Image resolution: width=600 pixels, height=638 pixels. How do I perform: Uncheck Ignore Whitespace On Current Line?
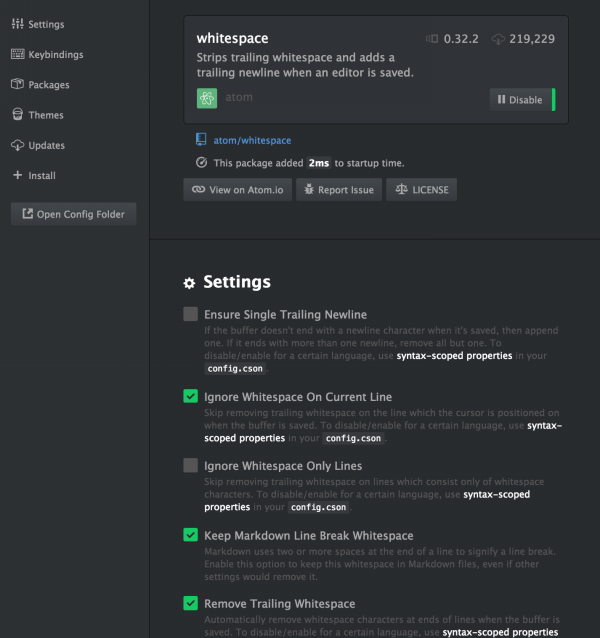[191, 397]
